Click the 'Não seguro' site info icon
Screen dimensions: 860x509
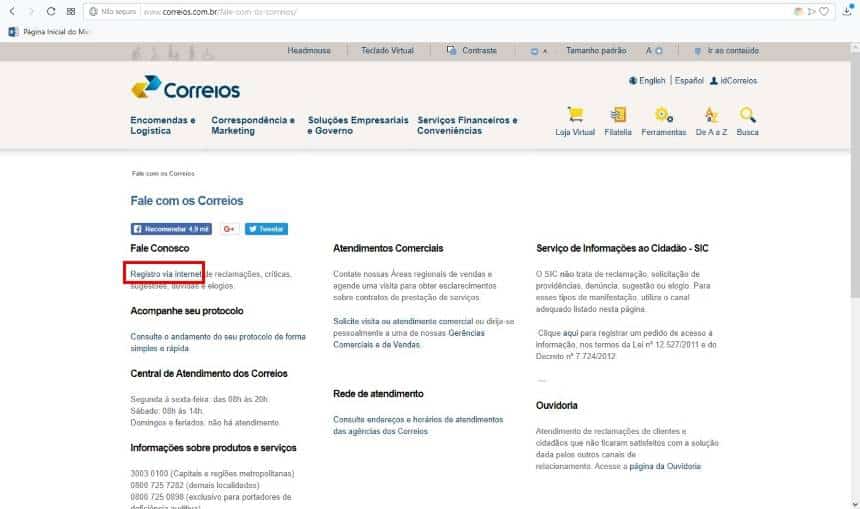point(93,12)
